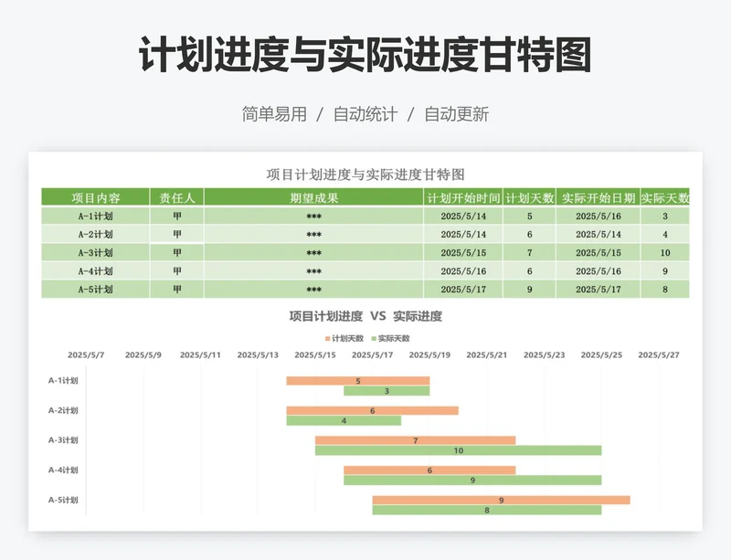Image resolution: width=731 pixels, height=560 pixels.
Task: Select the 计划天数 header cell
Action: [529, 197]
